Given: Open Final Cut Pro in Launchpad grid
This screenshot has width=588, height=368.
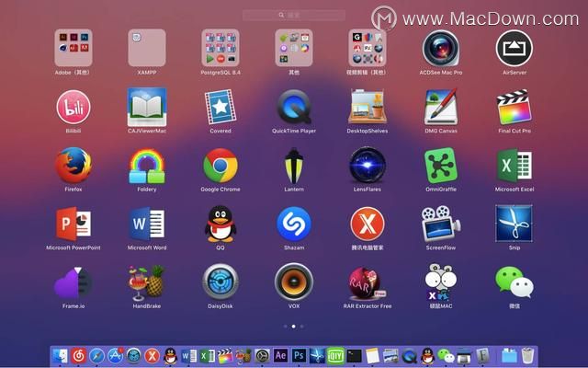Looking at the screenshot, I should coord(514,107).
